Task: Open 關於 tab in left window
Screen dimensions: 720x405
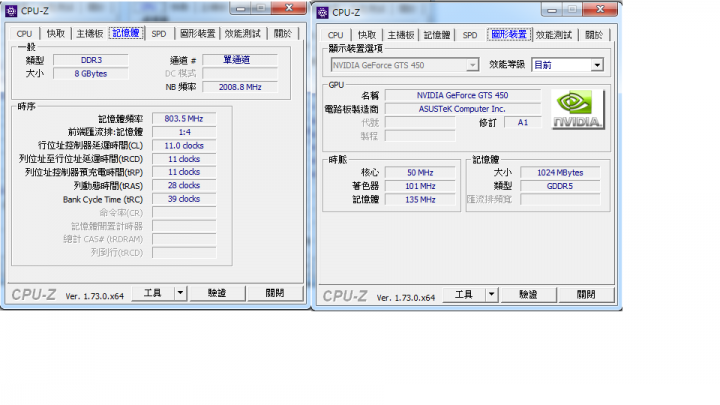Action: point(282,34)
